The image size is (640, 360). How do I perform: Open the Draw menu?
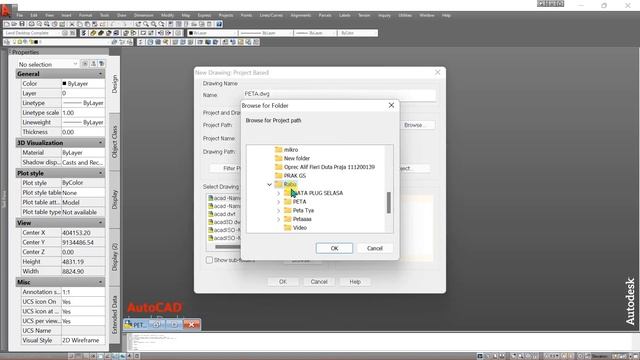tap(122, 15)
